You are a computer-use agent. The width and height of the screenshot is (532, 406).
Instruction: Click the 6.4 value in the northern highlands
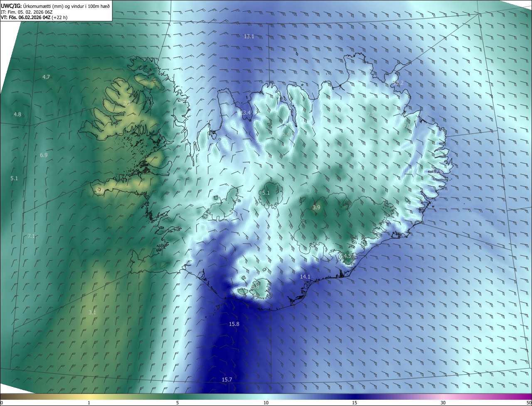pyautogui.click(x=286, y=134)
